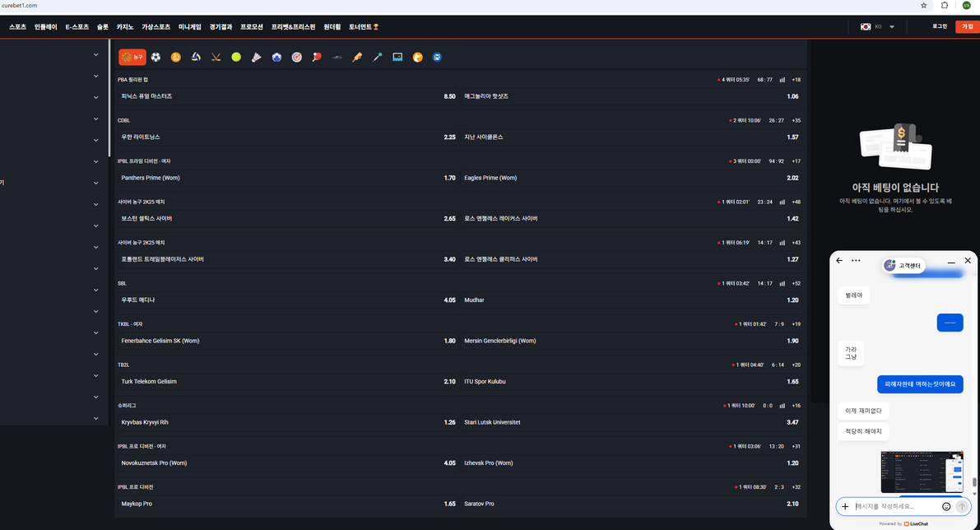
Task: Go back with chat arrow icon
Action: [839, 261]
